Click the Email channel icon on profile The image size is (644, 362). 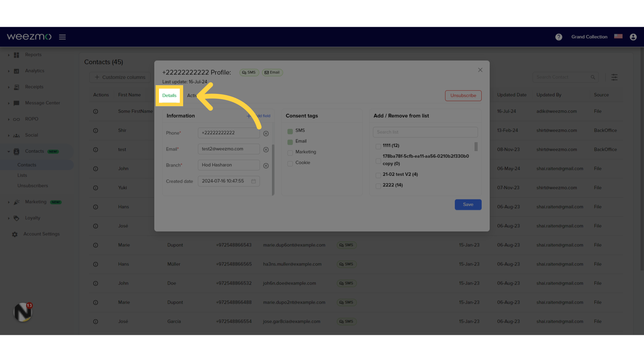(272, 72)
